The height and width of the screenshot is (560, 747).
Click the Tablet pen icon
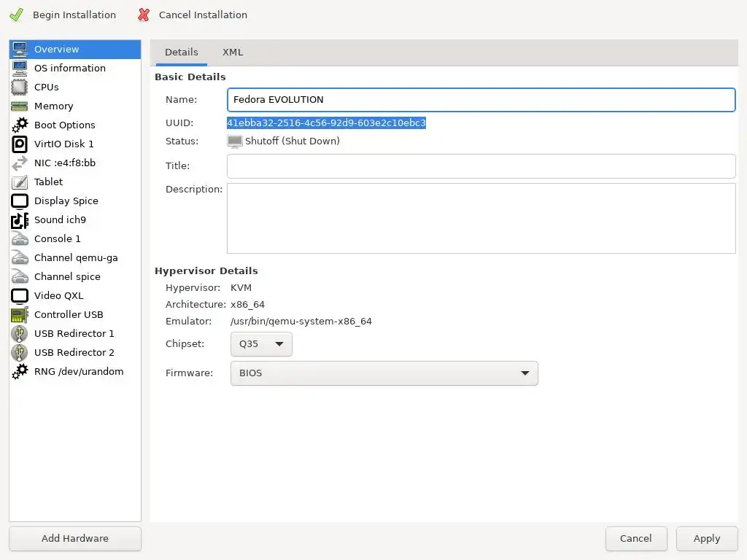click(x=20, y=182)
